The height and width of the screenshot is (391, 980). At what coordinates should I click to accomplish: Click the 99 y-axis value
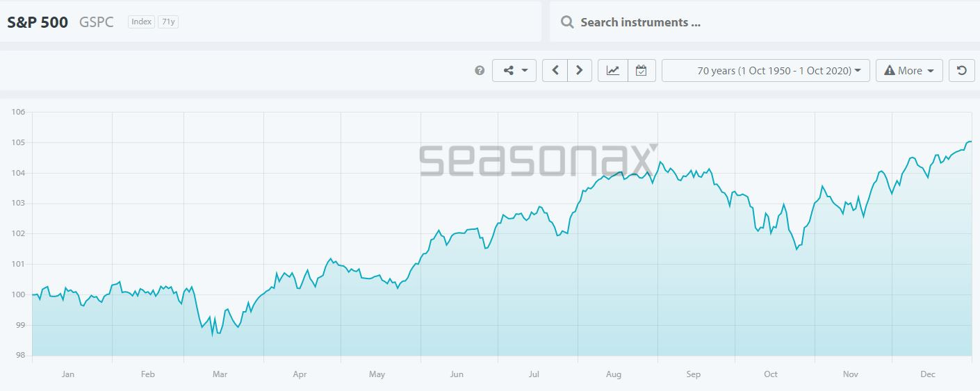coord(20,325)
